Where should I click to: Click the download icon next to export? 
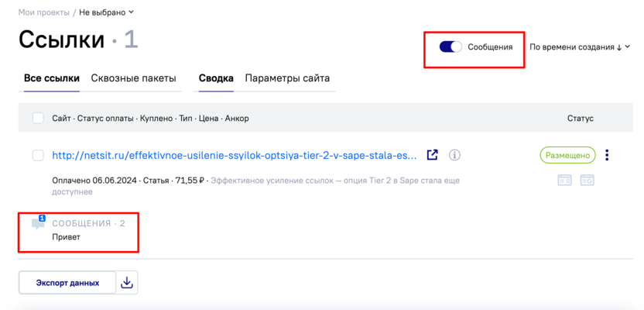coord(128,283)
